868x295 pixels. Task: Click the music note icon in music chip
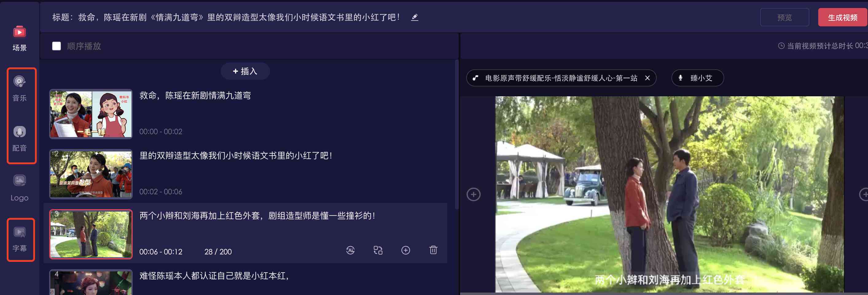[475, 78]
